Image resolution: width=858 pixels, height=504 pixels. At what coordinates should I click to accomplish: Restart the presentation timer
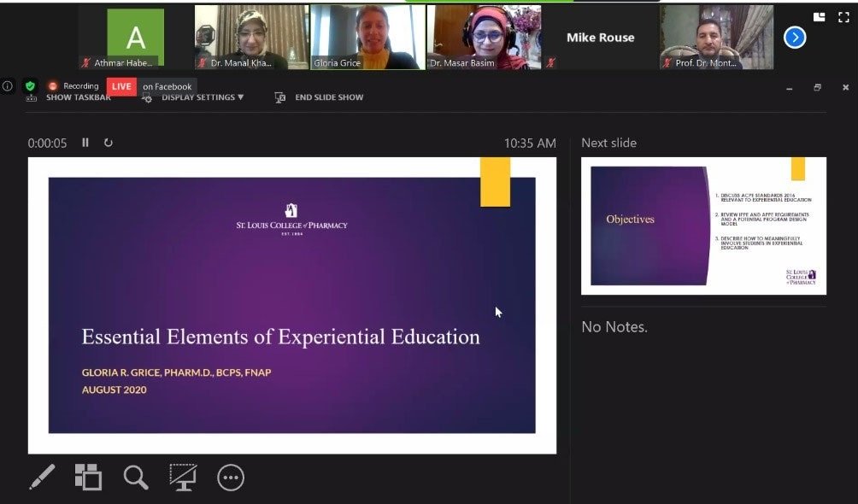[x=109, y=143]
